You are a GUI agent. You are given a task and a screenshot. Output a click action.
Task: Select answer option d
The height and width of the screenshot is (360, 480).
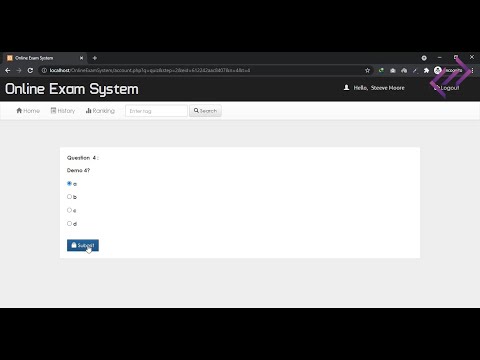(x=69, y=223)
